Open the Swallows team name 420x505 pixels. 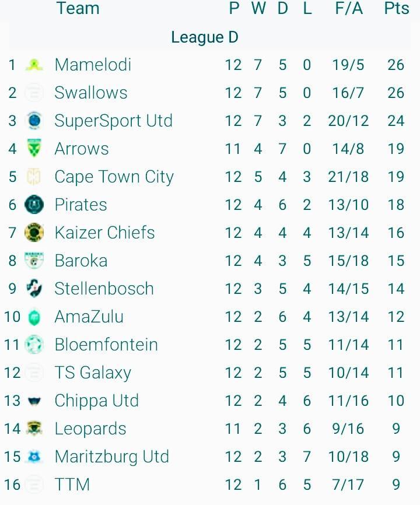tap(91, 93)
